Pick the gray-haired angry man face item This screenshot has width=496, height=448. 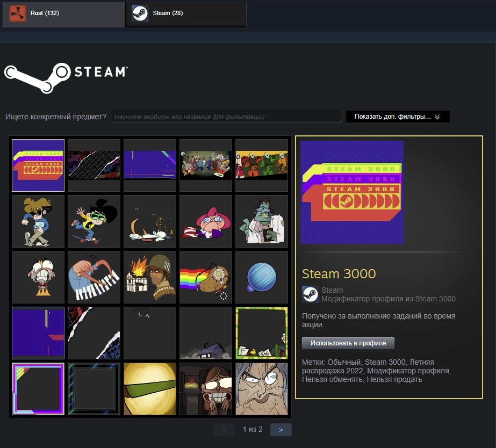pyautogui.click(x=262, y=389)
